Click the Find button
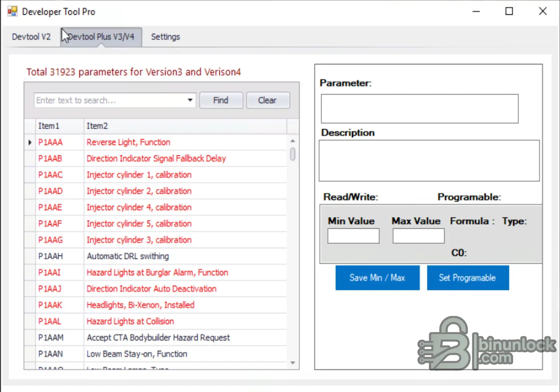The height and width of the screenshot is (392, 560). pos(221,100)
